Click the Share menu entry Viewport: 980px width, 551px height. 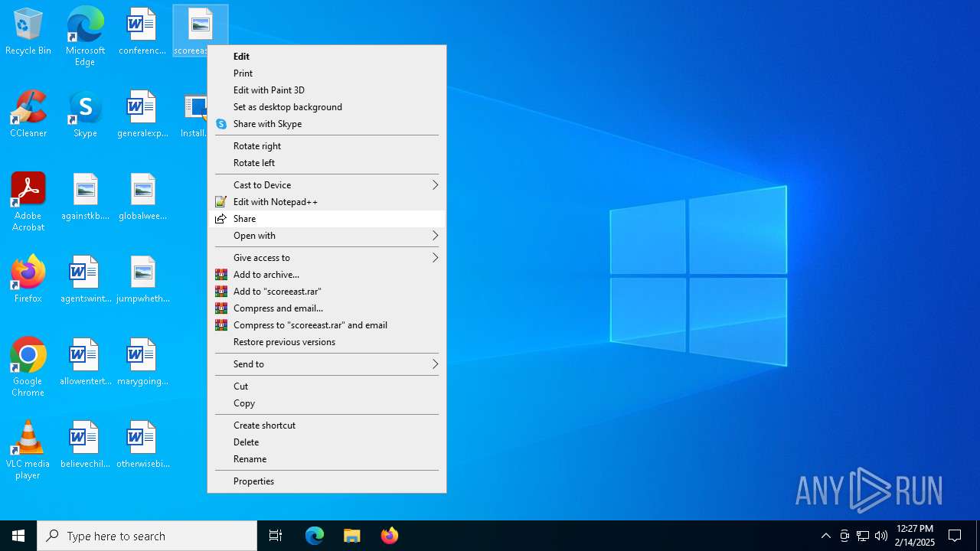[327, 219]
